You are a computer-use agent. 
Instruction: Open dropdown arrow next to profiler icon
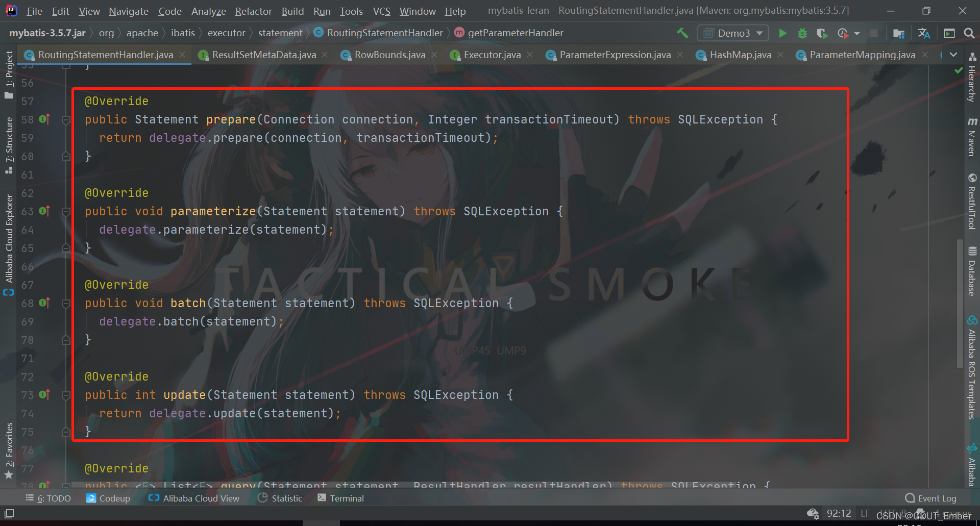(x=857, y=34)
